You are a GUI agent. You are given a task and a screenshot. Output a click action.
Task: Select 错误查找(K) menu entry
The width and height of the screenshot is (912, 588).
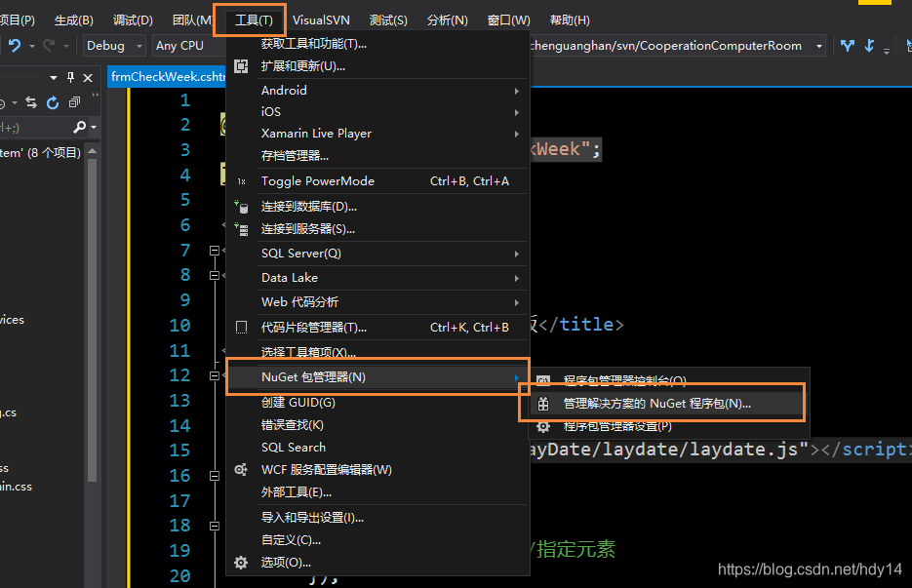(x=376, y=425)
